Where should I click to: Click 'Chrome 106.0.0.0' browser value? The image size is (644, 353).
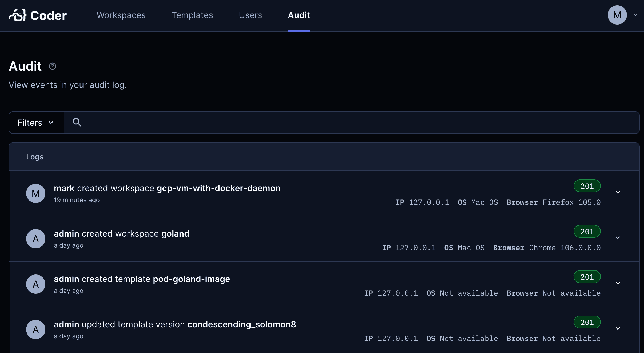[565, 248]
